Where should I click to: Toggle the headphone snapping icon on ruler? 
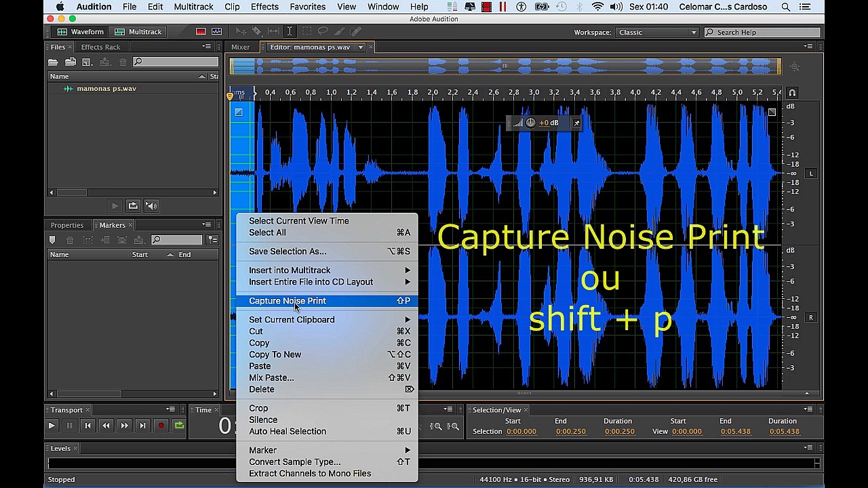click(x=792, y=92)
